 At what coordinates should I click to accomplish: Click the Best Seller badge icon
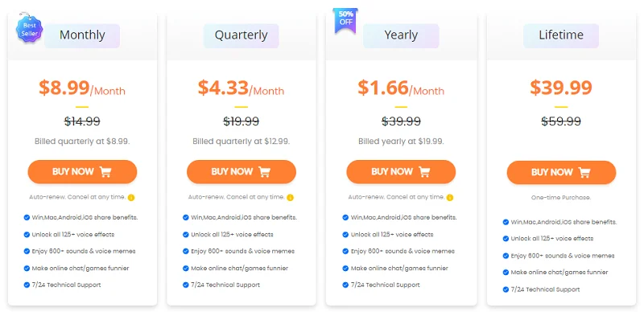[x=29, y=29]
